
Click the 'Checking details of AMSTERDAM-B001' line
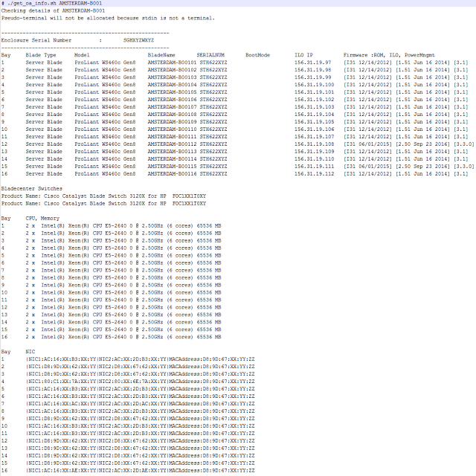coord(51,10)
